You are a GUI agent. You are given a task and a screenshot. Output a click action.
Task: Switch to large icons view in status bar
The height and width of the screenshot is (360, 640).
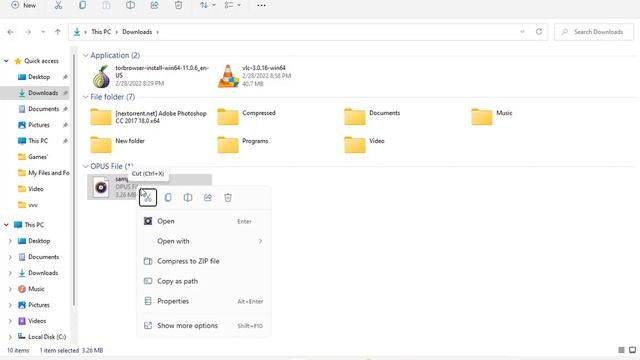tap(633, 350)
